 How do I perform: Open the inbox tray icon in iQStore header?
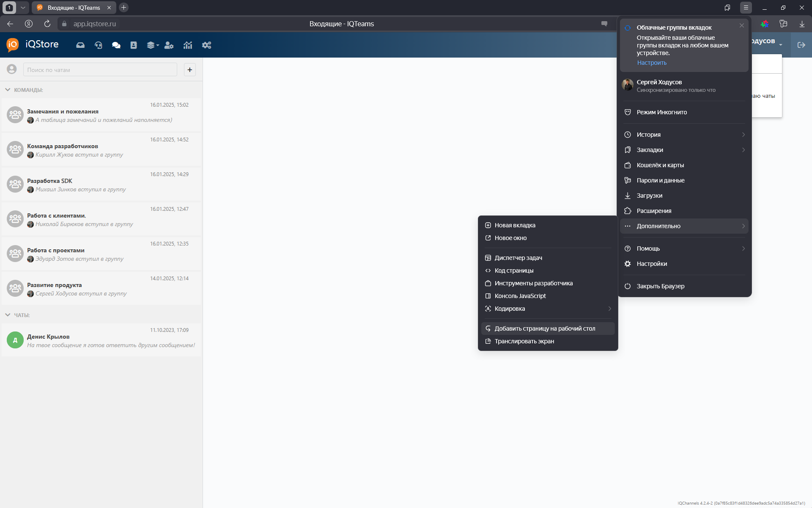[x=80, y=45]
